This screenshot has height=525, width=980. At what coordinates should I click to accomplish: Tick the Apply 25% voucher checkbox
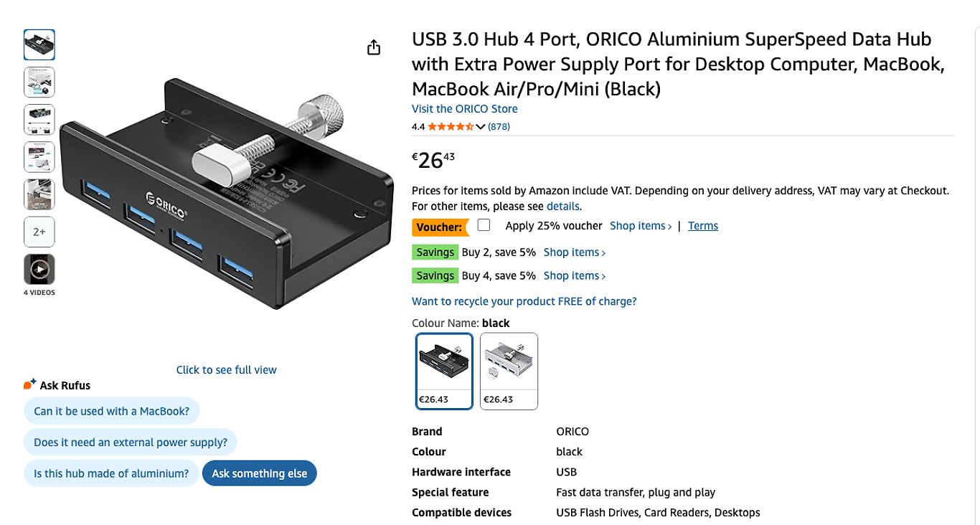pyautogui.click(x=484, y=225)
